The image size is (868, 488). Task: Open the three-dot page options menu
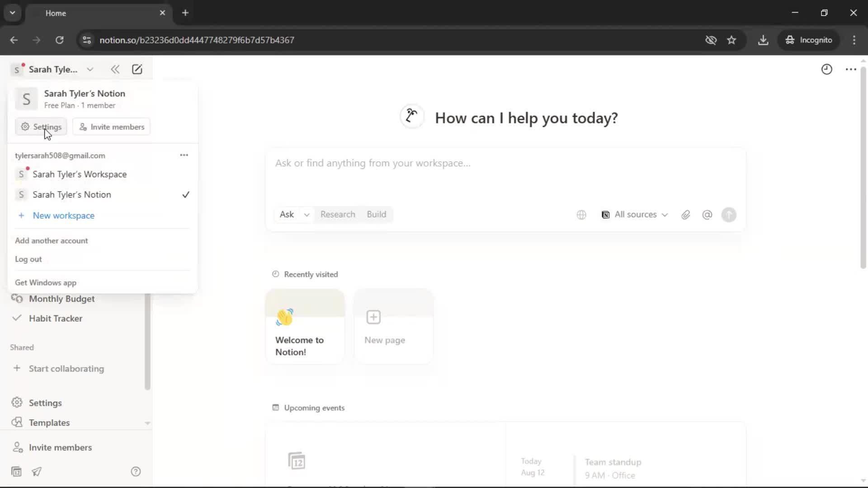click(851, 69)
